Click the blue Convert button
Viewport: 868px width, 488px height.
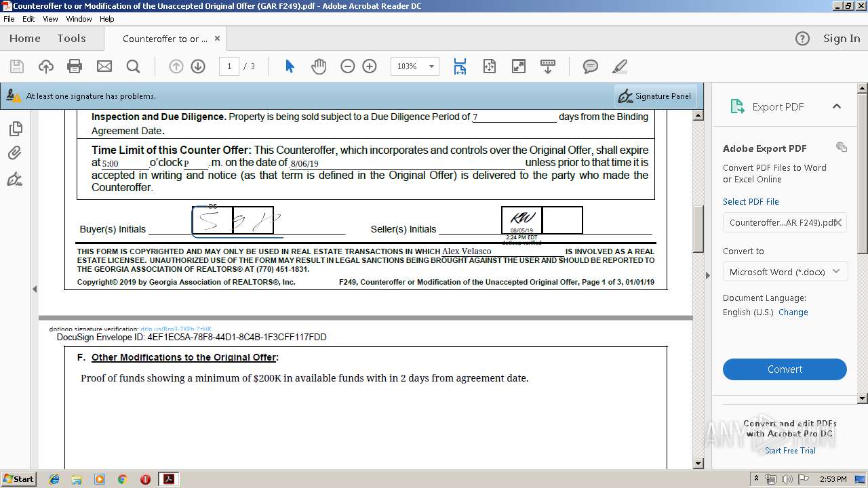click(785, 369)
